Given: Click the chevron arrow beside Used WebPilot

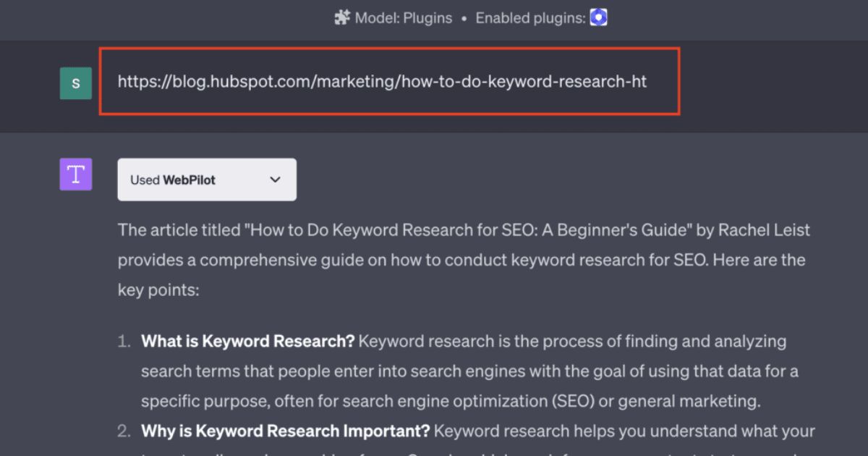Looking at the screenshot, I should coord(275,180).
